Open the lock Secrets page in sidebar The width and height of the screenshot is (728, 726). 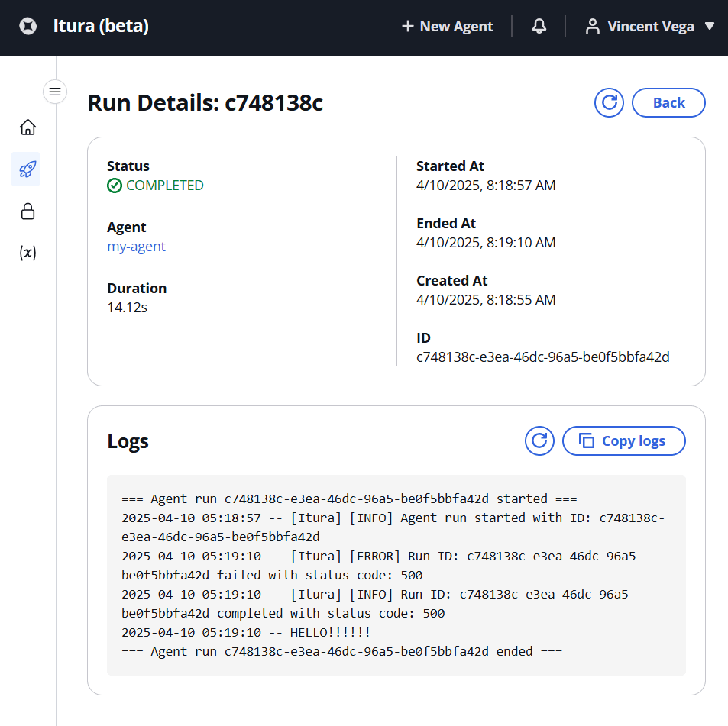click(x=28, y=211)
